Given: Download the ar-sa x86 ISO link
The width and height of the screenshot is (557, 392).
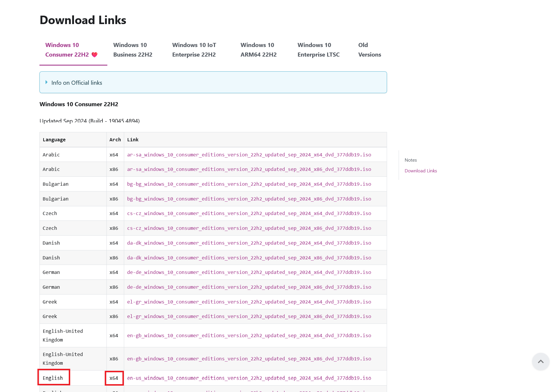Looking at the screenshot, I should (249, 169).
